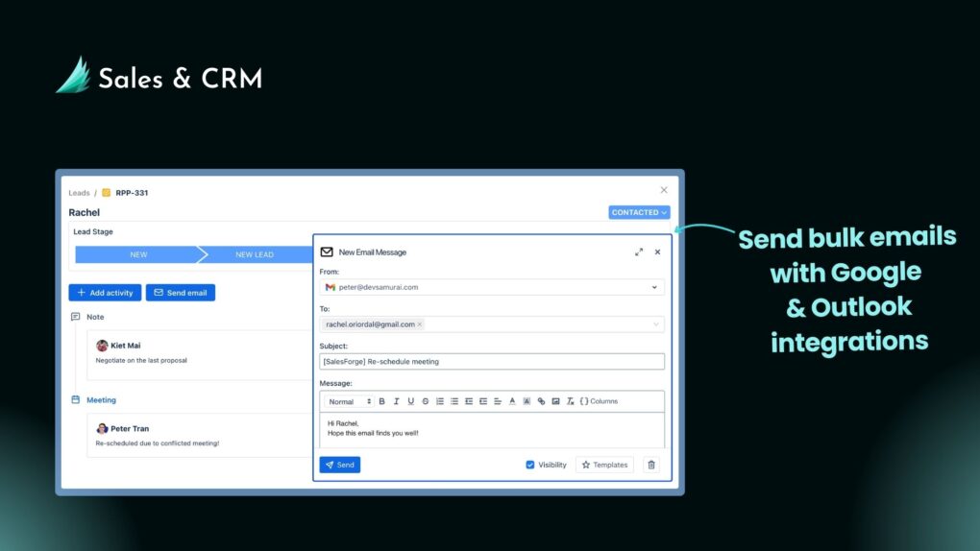Viewport: 980px width, 551px height.
Task: Click the note 'Negotiate on the last proposal'
Action: 141,361
